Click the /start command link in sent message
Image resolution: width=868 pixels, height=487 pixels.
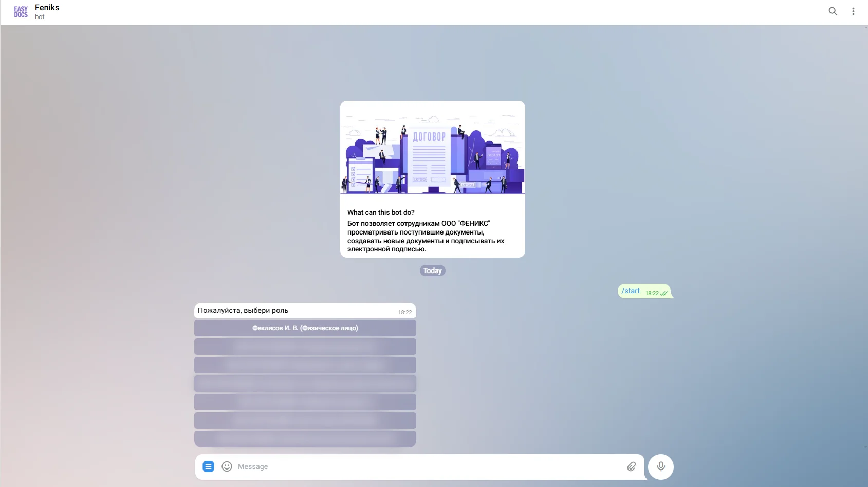click(x=631, y=291)
